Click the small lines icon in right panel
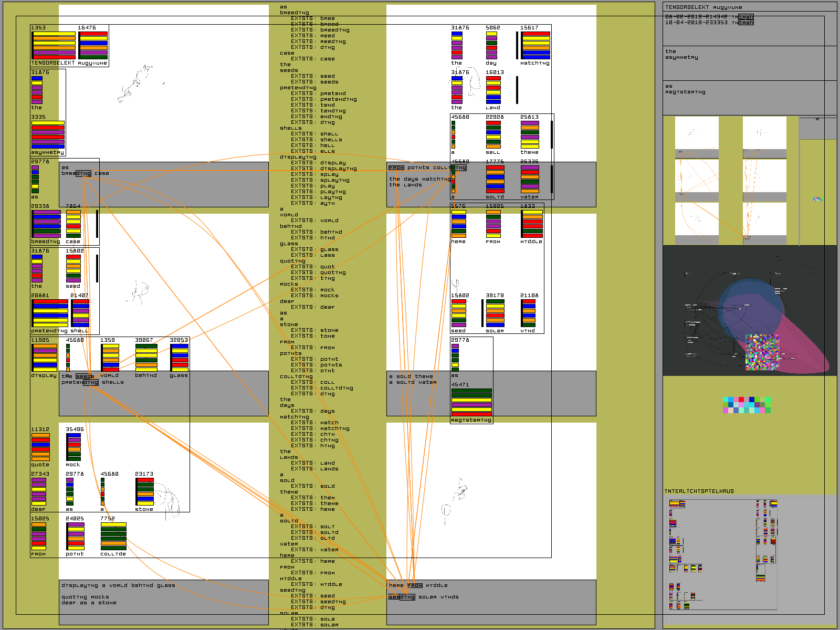The image size is (840, 630). pyautogui.click(x=817, y=119)
